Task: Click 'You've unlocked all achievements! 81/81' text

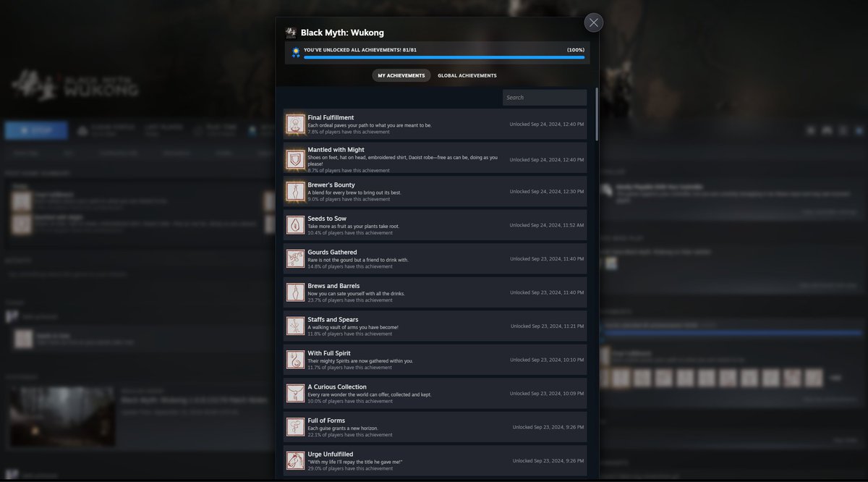Action: 360,50
